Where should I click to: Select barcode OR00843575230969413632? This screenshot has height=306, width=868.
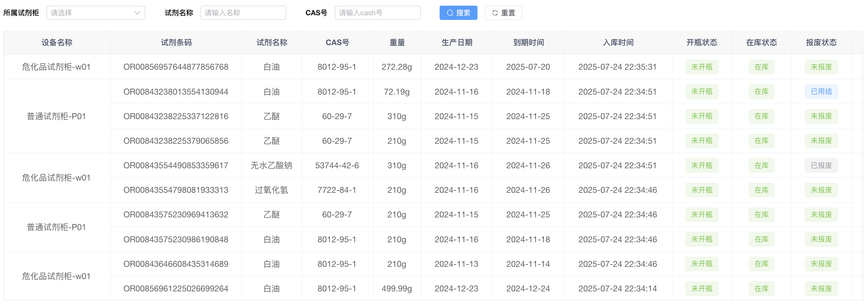(176, 215)
